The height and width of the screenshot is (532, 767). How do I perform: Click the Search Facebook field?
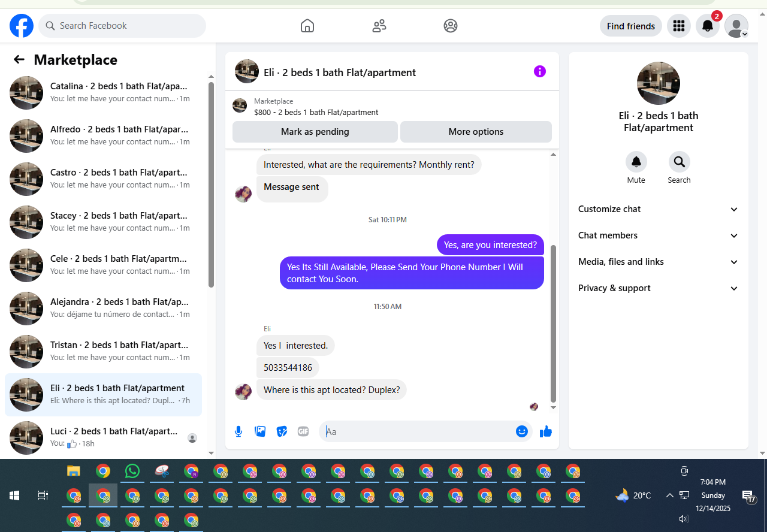coord(122,26)
